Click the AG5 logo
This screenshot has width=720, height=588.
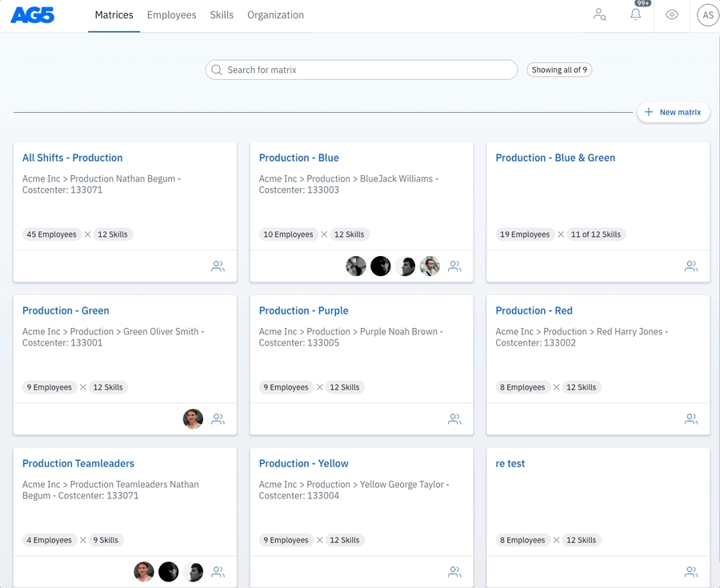(x=33, y=15)
